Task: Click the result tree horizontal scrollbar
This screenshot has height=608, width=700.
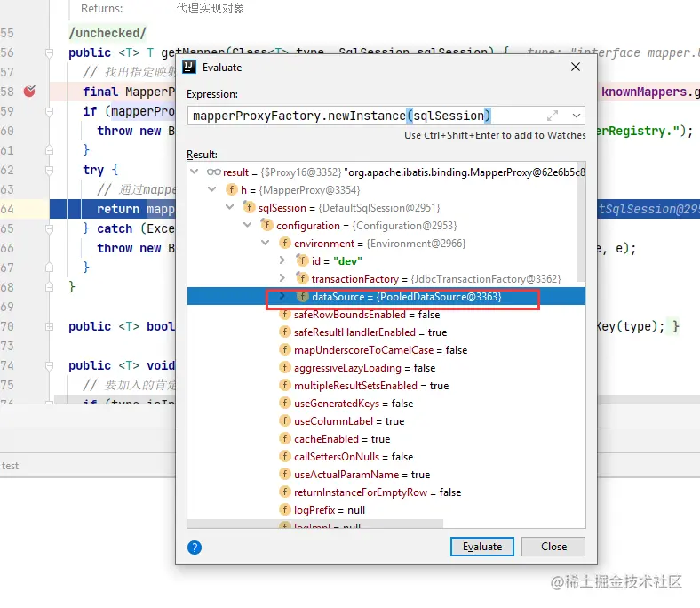Action: coord(315,524)
